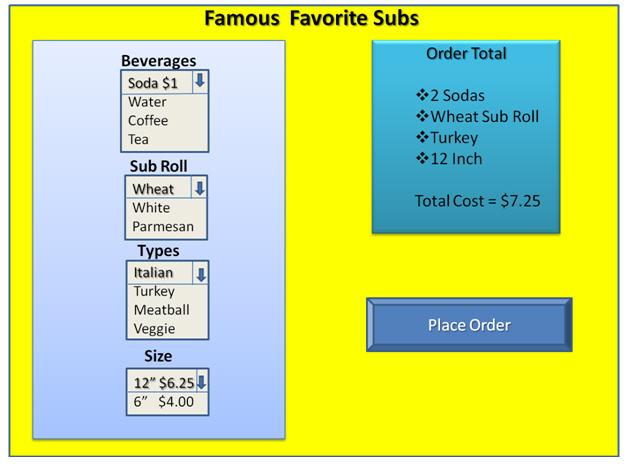This screenshot has width=627, height=467.
Task: Pick Coffee from Beverages list
Action: coord(148,120)
